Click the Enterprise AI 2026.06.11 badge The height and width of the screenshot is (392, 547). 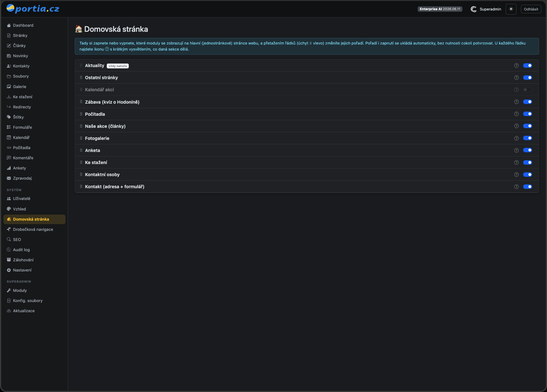[440, 9]
